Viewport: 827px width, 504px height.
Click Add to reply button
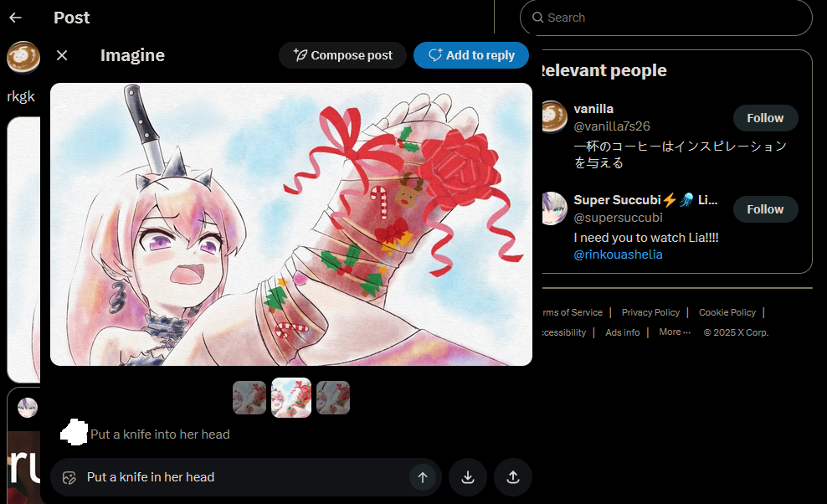(x=471, y=55)
